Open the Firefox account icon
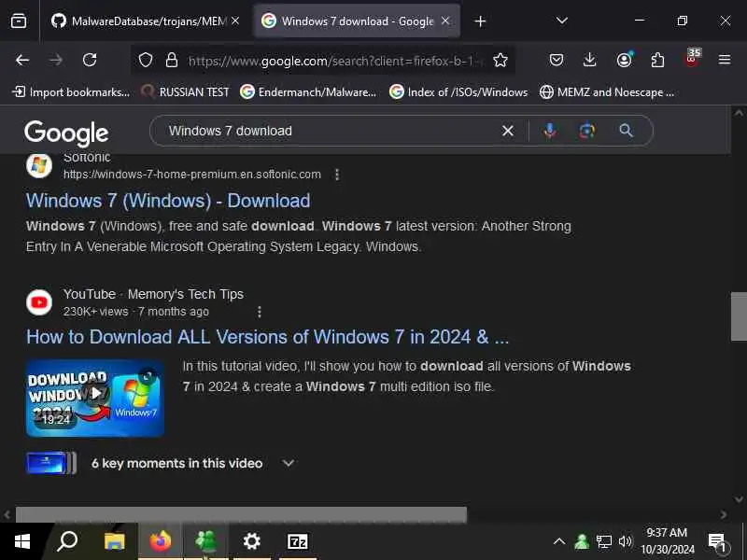The width and height of the screenshot is (747, 560). (x=624, y=60)
